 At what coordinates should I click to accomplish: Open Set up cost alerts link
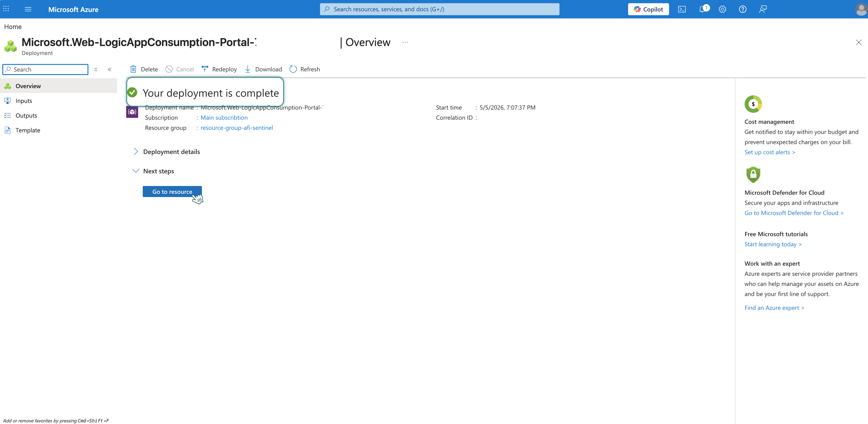click(x=770, y=152)
